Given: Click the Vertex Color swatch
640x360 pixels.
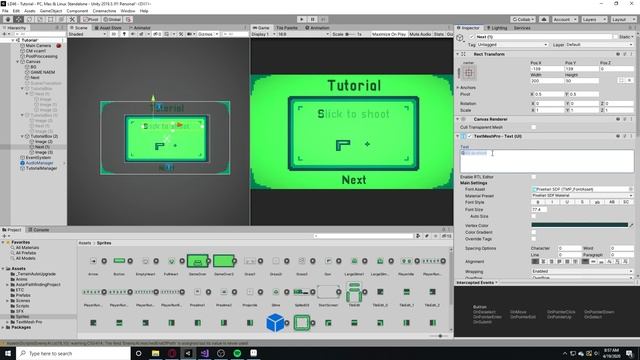Looking at the screenshot, I should (x=580, y=225).
